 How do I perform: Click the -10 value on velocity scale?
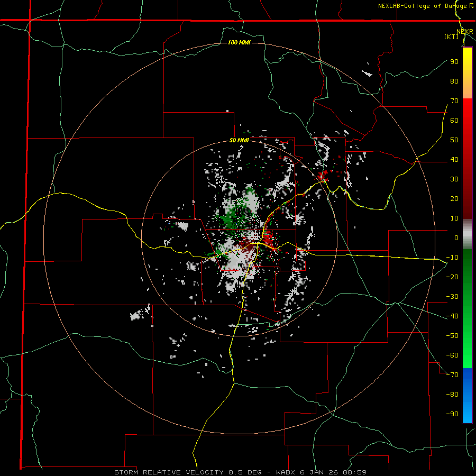(x=452, y=258)
